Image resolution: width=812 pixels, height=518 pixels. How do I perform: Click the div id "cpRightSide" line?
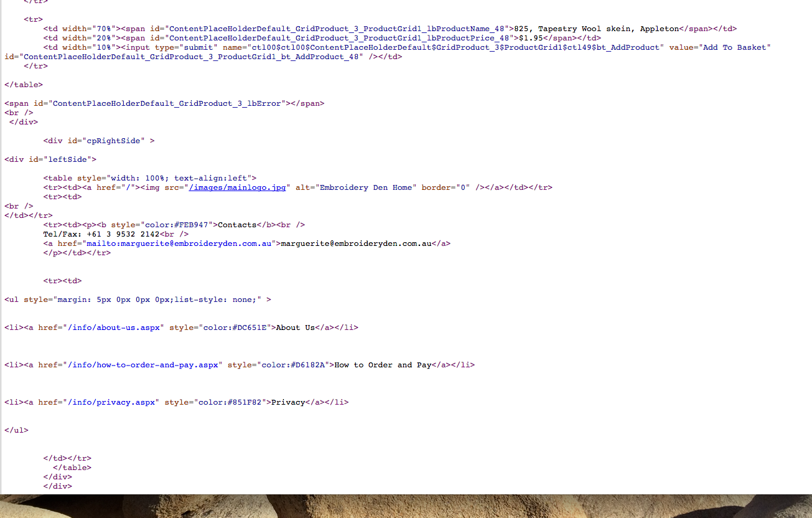click(x=99, y=141)
